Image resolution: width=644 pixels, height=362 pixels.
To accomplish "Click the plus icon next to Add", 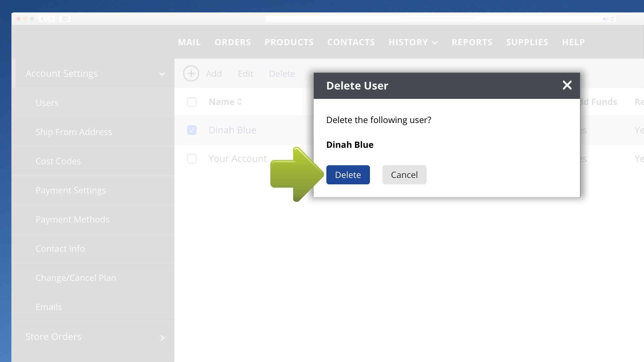I will 191,73.
